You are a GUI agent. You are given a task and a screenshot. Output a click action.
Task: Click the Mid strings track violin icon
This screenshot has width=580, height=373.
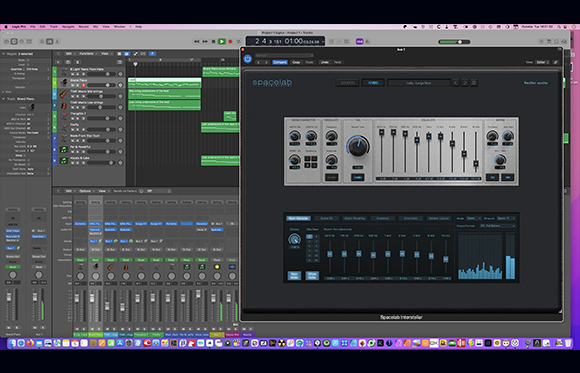64,93
